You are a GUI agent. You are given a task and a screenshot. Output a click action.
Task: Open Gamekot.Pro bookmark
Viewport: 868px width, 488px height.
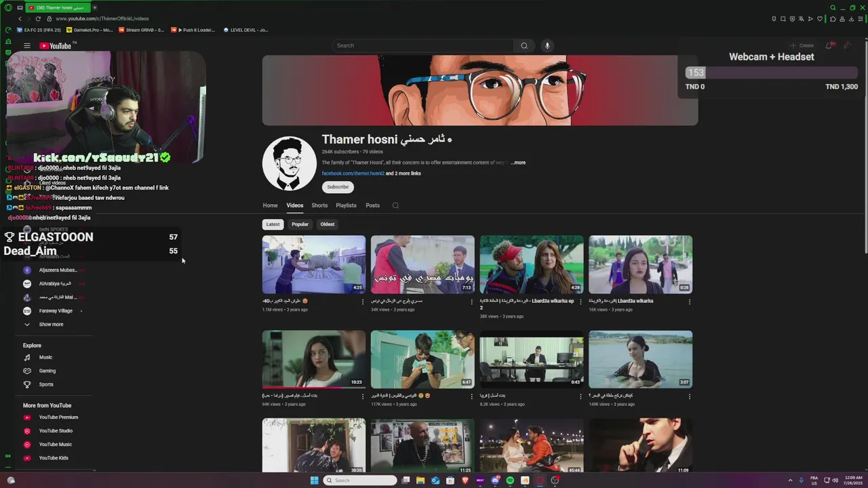point(89,30)
